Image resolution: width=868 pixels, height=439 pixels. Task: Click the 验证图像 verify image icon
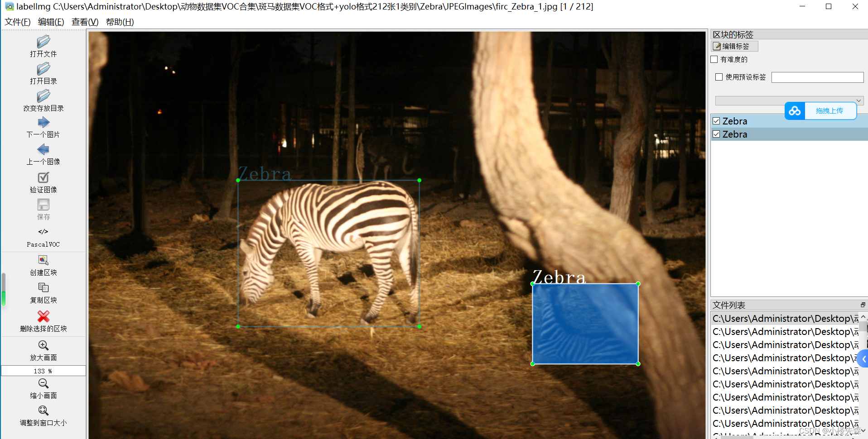point(43,177)
